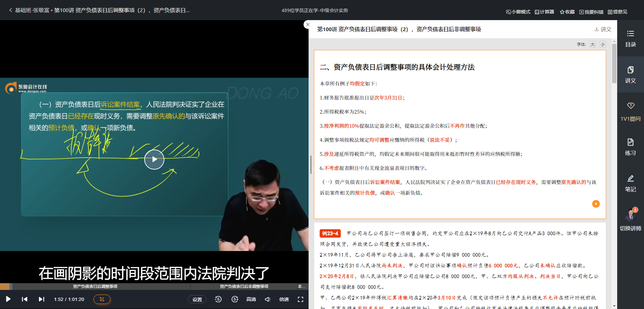Submit feedback using 提意见
Screen dimensions: 644x309
click(x=618, y=11)
